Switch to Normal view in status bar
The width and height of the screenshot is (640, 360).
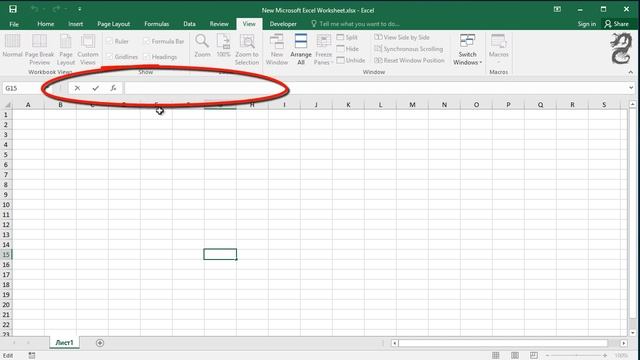click(x=496, y=356)
